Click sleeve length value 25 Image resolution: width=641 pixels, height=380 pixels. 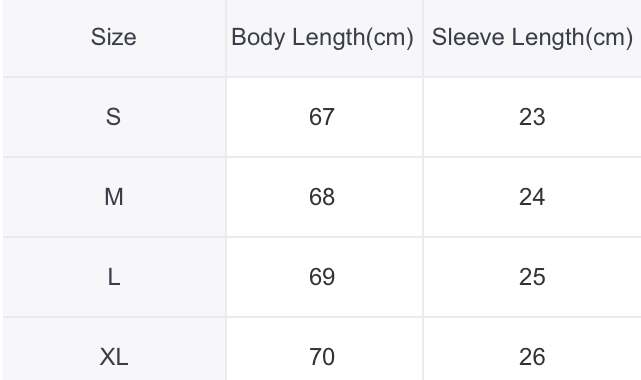pos(532,277)
